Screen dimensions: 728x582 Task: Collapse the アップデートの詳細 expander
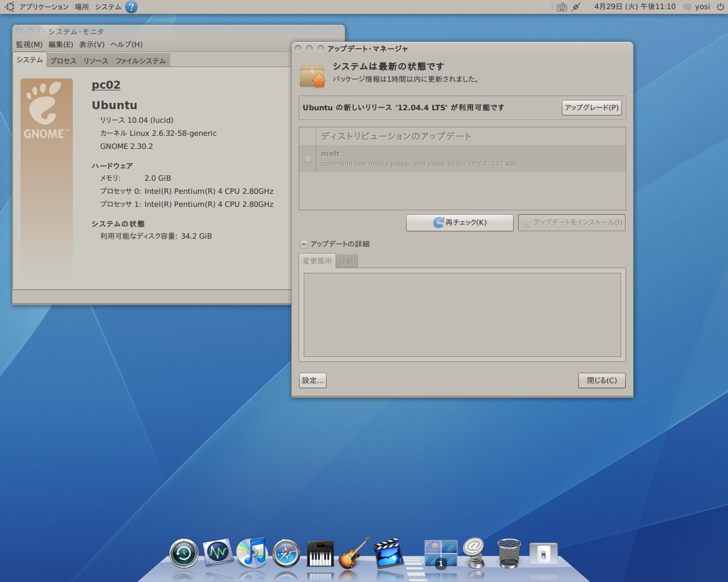click(x=304, y=244)
